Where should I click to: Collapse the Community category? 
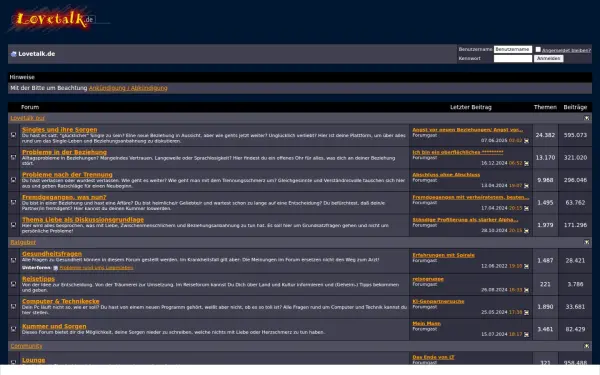587,346
